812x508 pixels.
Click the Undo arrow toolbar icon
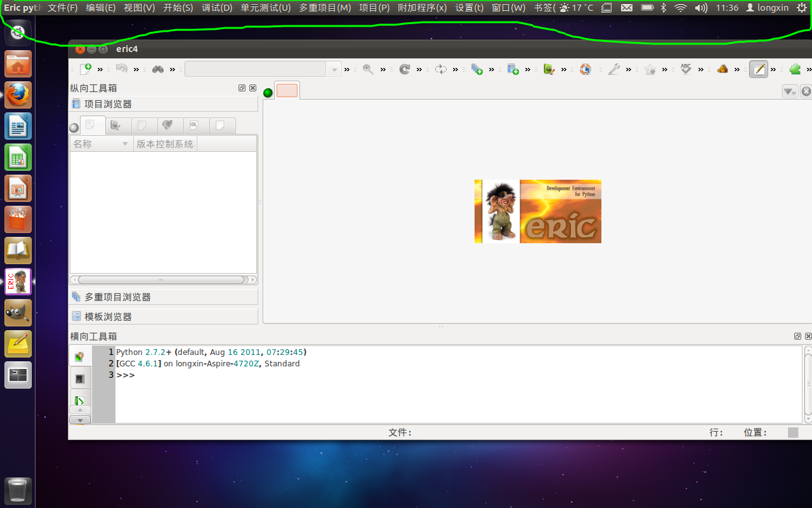click(x=122, y=69)
